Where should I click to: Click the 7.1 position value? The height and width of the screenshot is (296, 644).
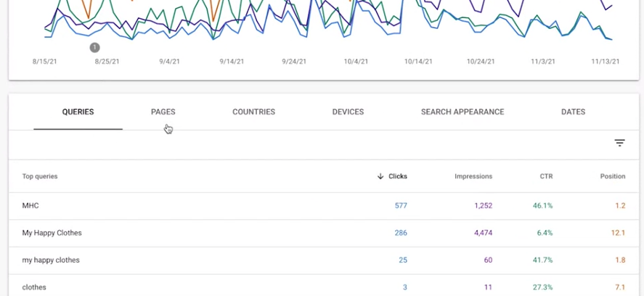(620, 287)
